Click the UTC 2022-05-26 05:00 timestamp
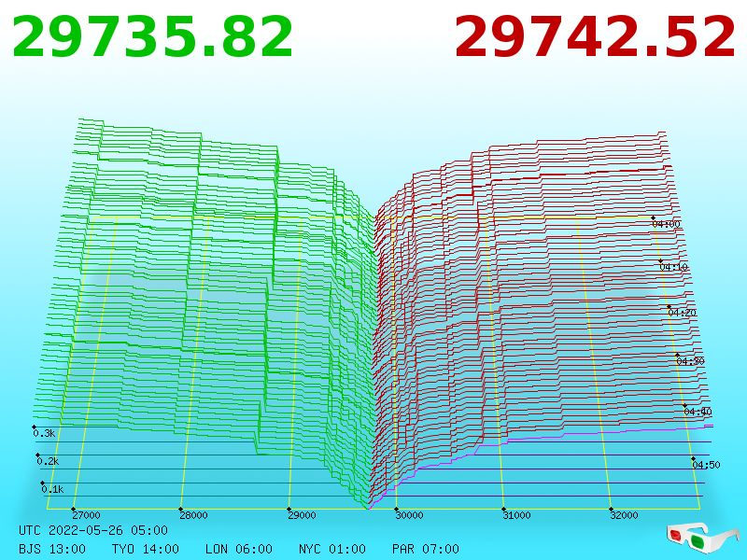This screenshot has height=560, width=747. pos(93,530)
